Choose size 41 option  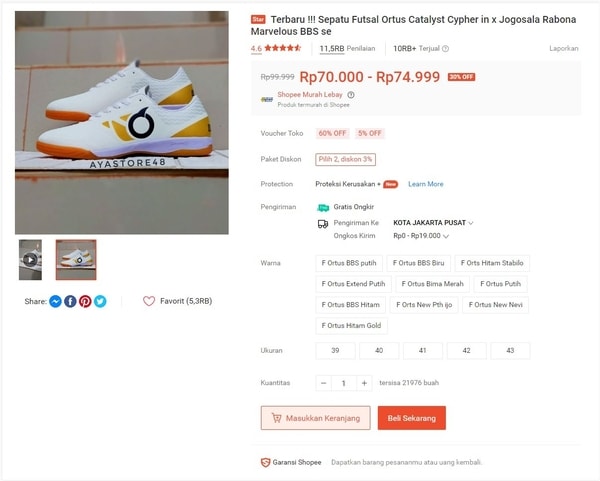pyautogui.click(x=423, y=351)
